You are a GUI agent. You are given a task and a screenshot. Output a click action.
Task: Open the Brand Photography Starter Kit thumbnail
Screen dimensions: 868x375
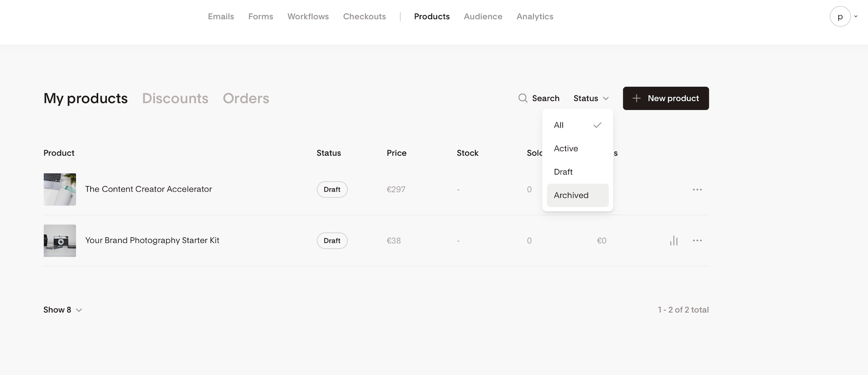click(x=60, y=241)
